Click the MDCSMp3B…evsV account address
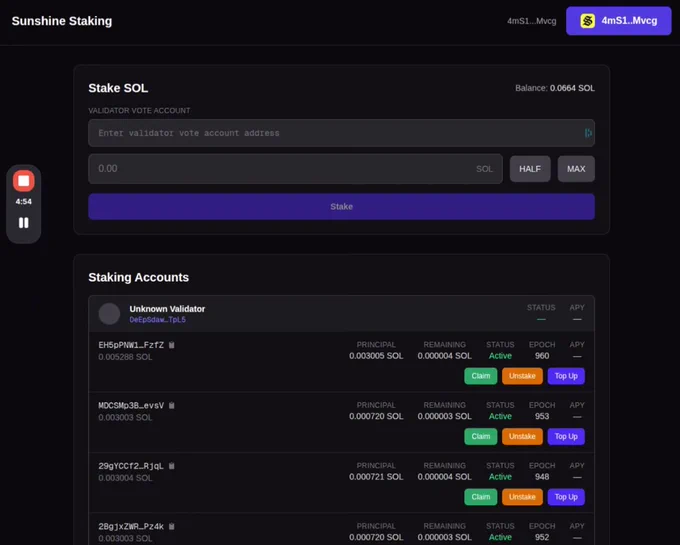 (131, 405)
